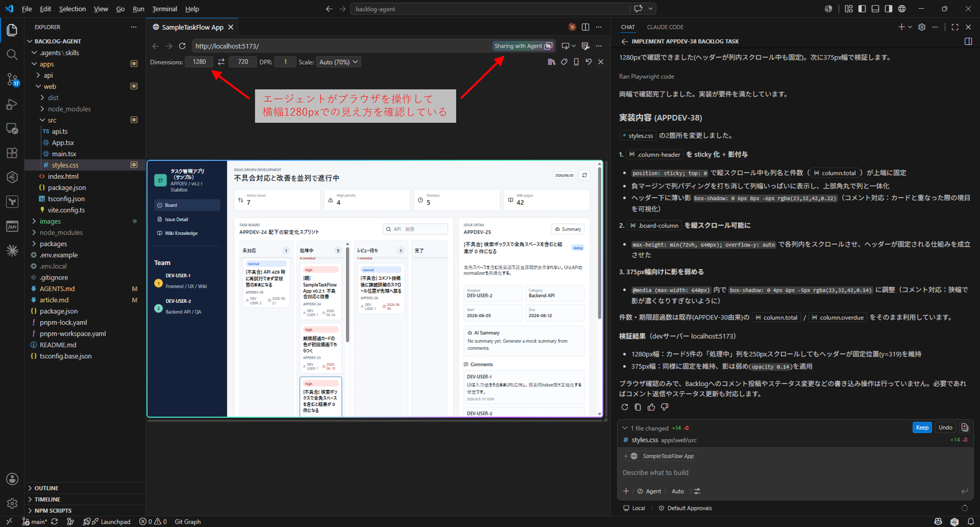Image resolution: width=980 pixels, height=527 pixels.
Task: Swap width and height dimensions
Action: click(x=221, y=62)
